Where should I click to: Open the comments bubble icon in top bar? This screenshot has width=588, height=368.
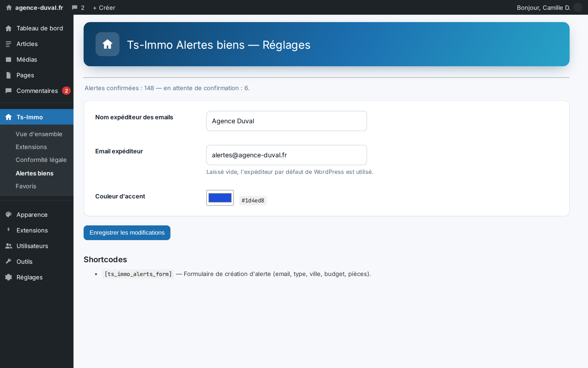tap(74, 8)
